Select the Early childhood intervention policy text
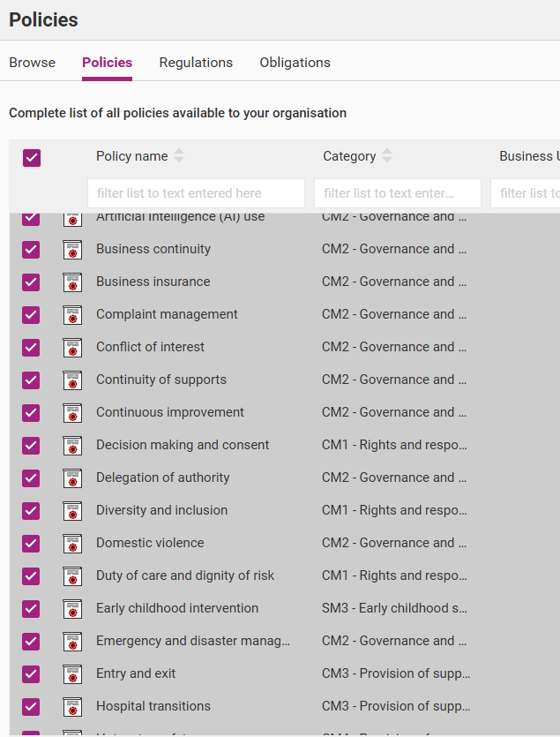Screen dimensions: 560x737 177,608
